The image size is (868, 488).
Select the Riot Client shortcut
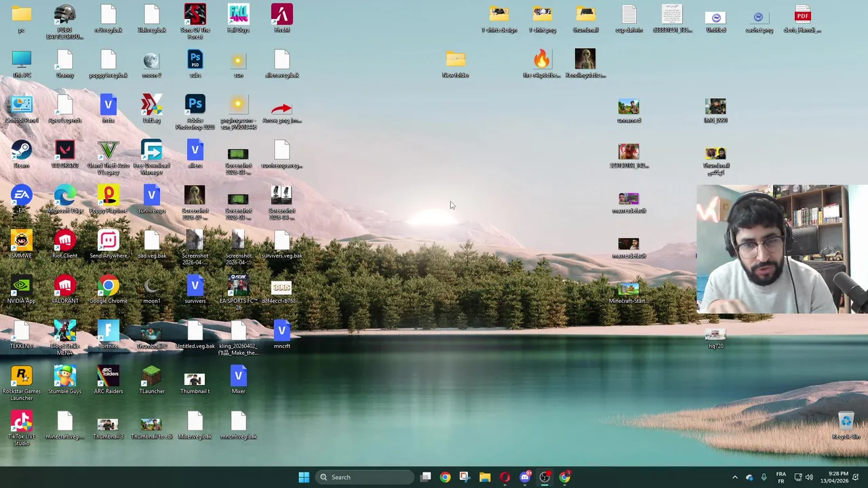[x=64, y=244]
